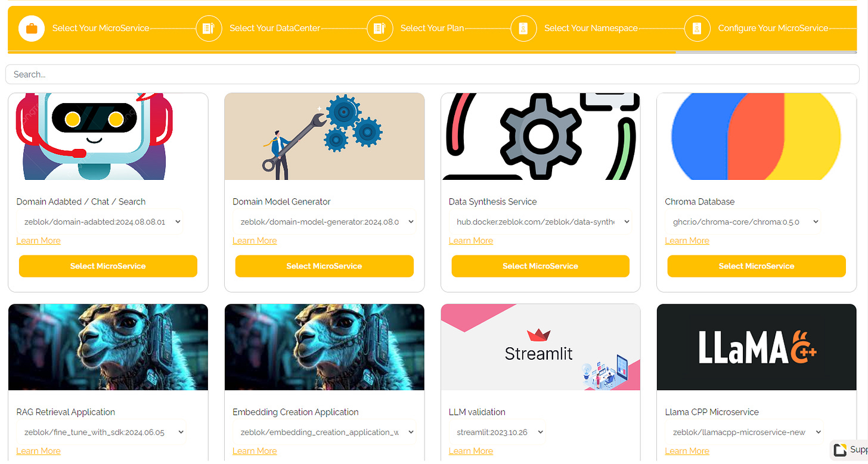This screenshot has width=868, height=464.
Task: Click the wrench and gears thumbnail image
Action: (324, 136)
